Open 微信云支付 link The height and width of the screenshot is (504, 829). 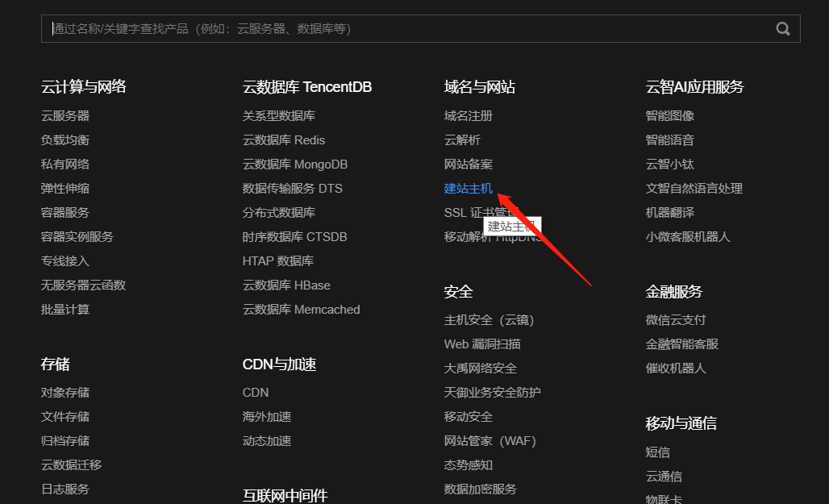(x=676, y=320)
